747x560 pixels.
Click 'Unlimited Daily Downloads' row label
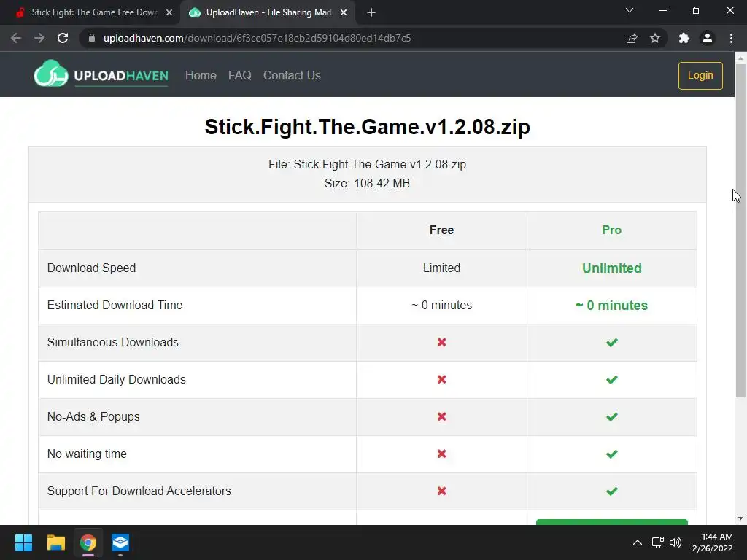[x=116, y=379]
